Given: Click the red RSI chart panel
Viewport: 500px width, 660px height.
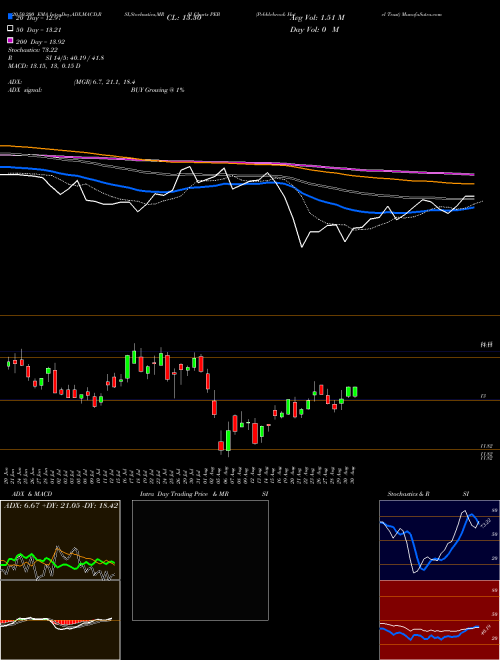Looking at the screenshot, I should 439,620.
